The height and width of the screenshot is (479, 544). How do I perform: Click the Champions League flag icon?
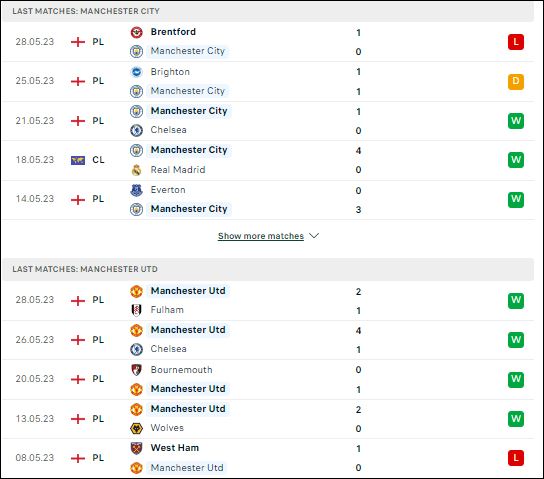click(x=78, y=160)
